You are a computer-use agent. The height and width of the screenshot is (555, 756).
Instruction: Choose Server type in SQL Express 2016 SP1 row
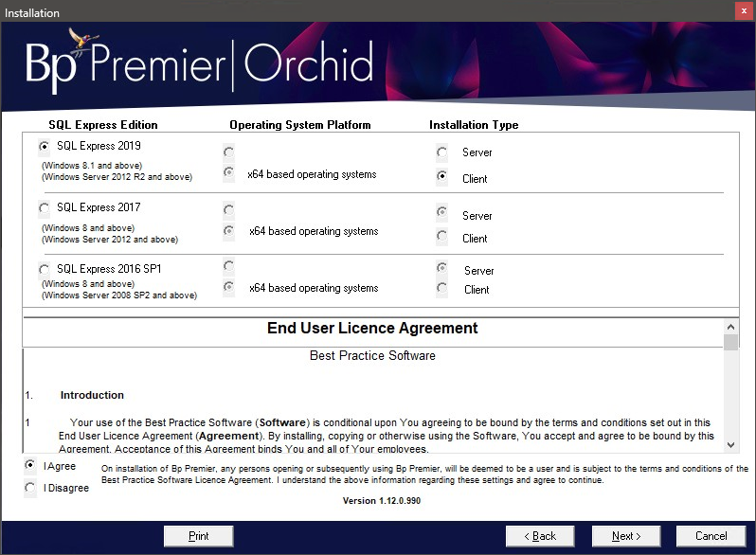[441, 267]
